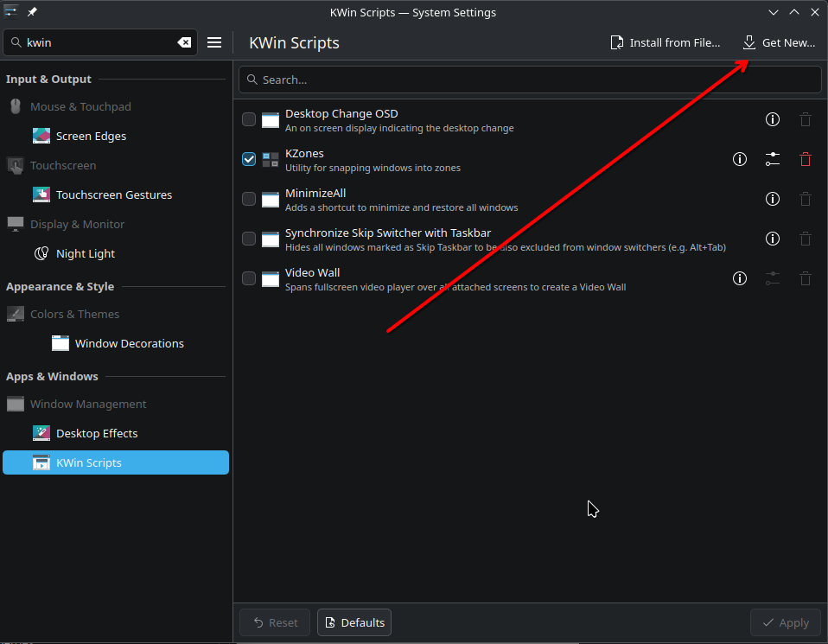This screenshot has width=828, height=644.
Task: Open Screen Edges settings
Action: click(116, 136)
